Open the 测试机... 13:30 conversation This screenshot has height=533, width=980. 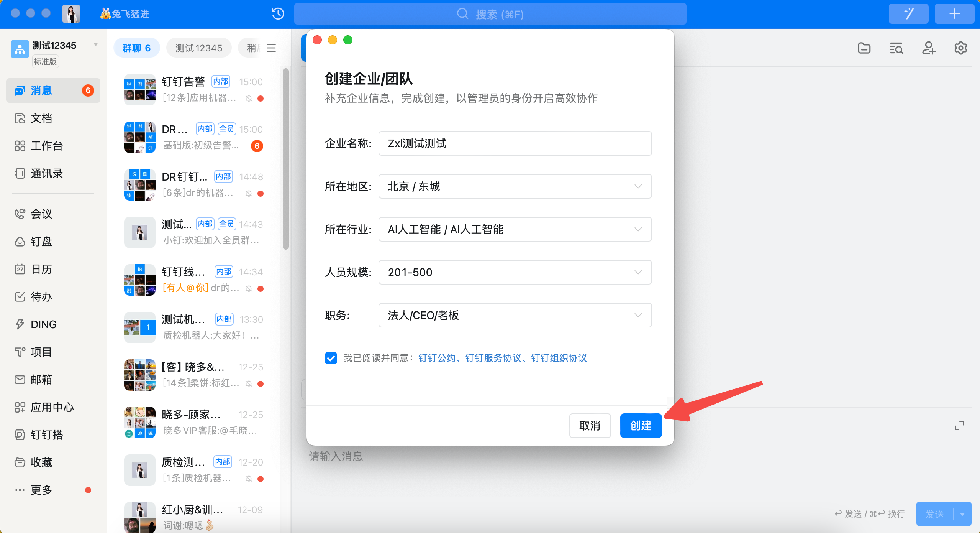[193, 327]
